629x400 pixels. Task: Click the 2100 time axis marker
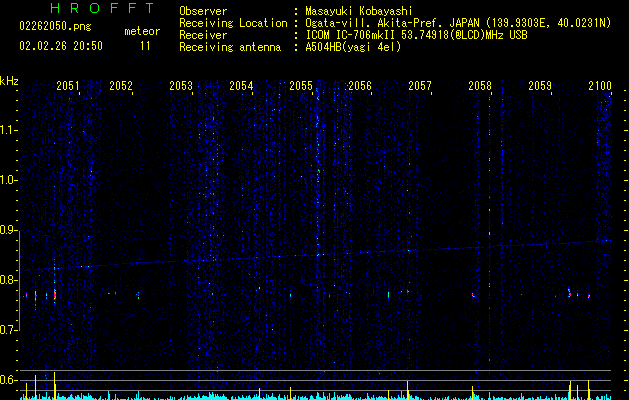[x=600, y=86]
